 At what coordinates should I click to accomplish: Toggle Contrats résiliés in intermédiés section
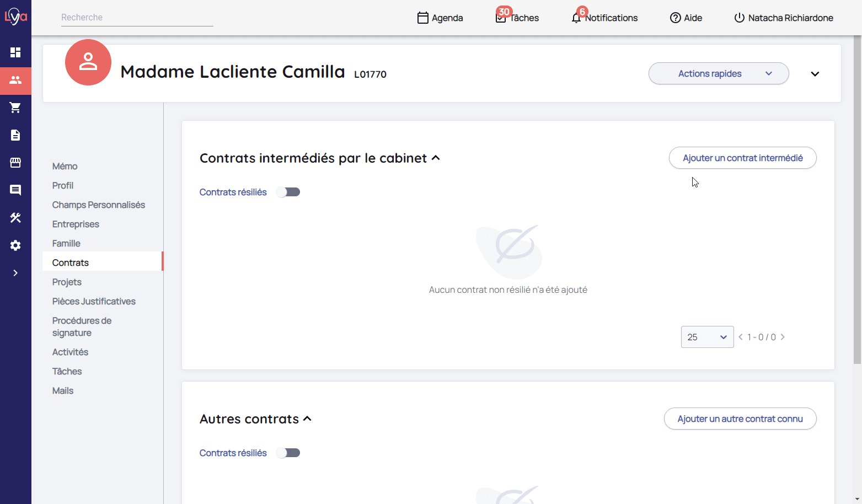pos(288,192)
